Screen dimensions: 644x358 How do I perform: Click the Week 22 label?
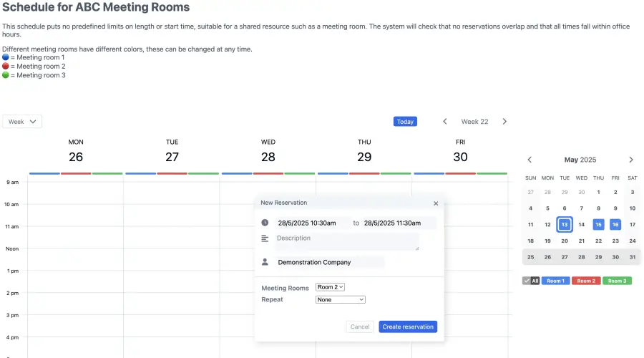click(474, 122)
